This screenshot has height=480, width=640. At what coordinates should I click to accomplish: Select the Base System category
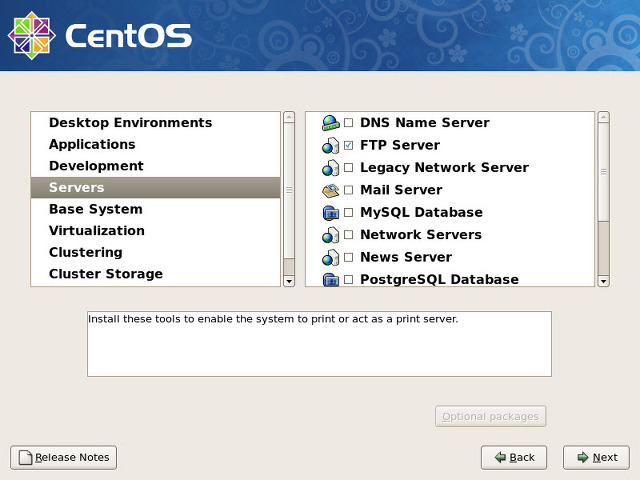coord(156,209)
